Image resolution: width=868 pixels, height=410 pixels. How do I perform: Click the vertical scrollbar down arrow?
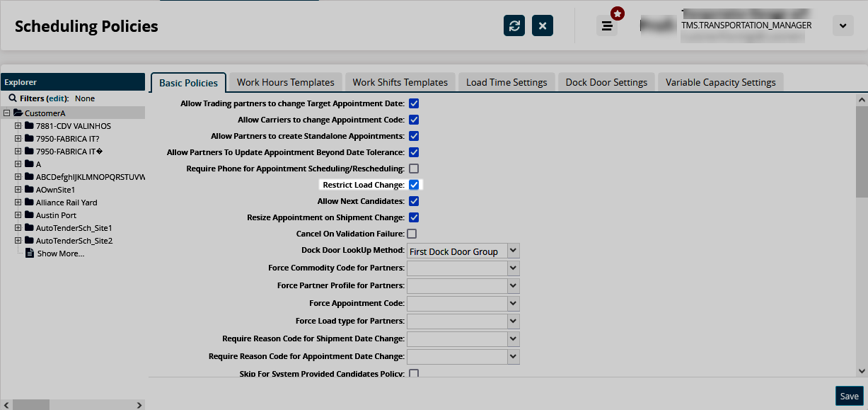862,370
